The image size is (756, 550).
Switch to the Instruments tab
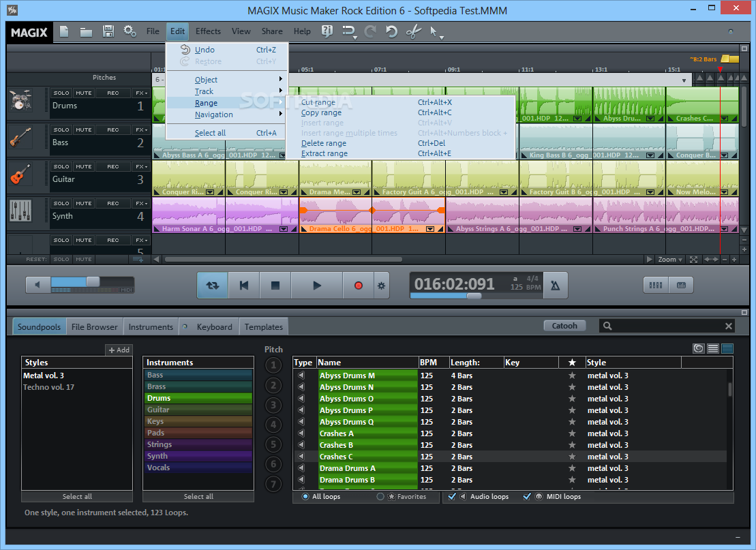coord(151,326)
